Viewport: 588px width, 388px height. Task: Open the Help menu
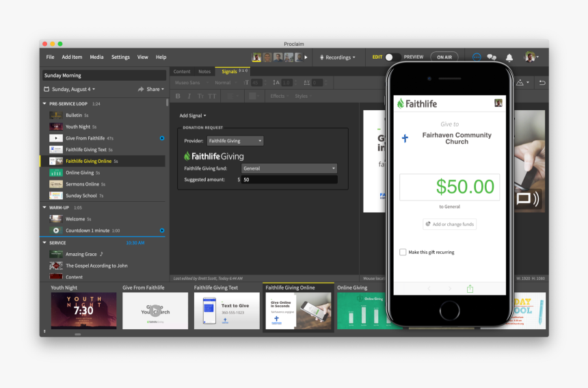coord(161,57)
